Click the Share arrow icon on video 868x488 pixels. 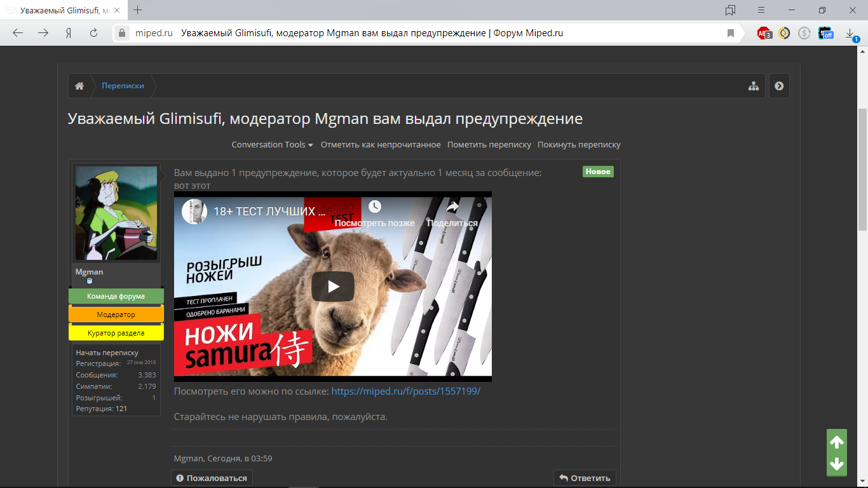click(x=452, y=207)
